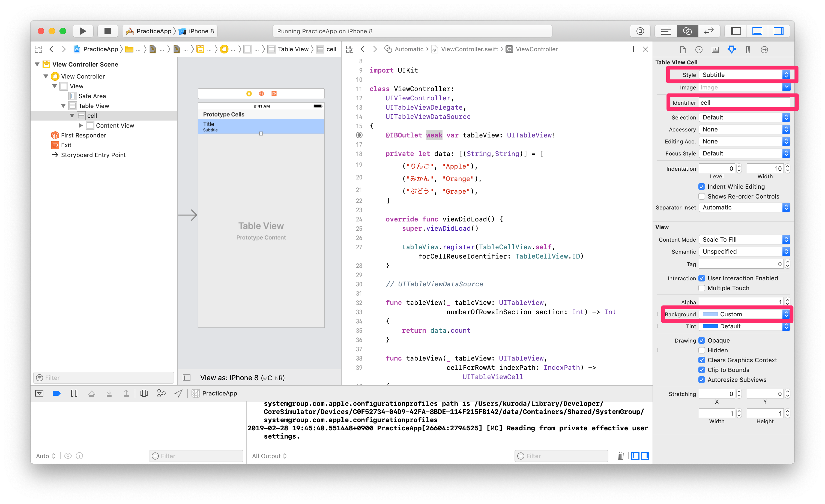Open the All Output console selector
Image resolution: width=825 pixels, height=504 pixels.
tap(269, 456)
